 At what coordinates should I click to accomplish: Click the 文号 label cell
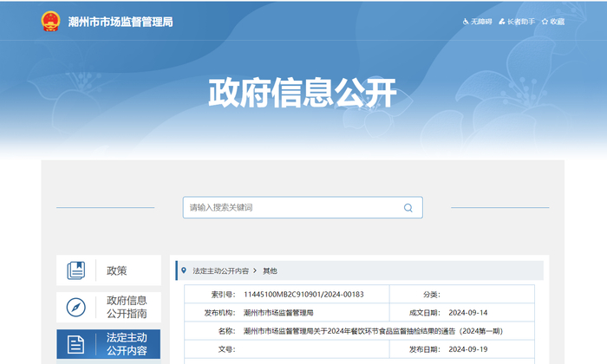[x=226, y=349]
